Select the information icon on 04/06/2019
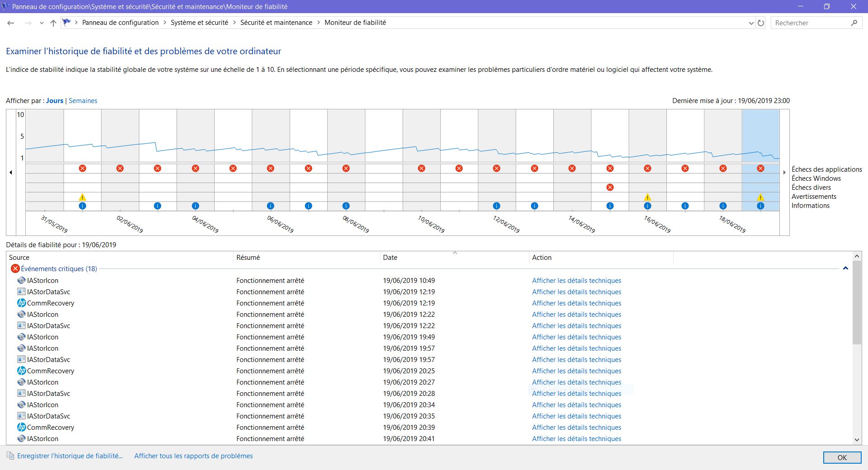 point(195,206)
